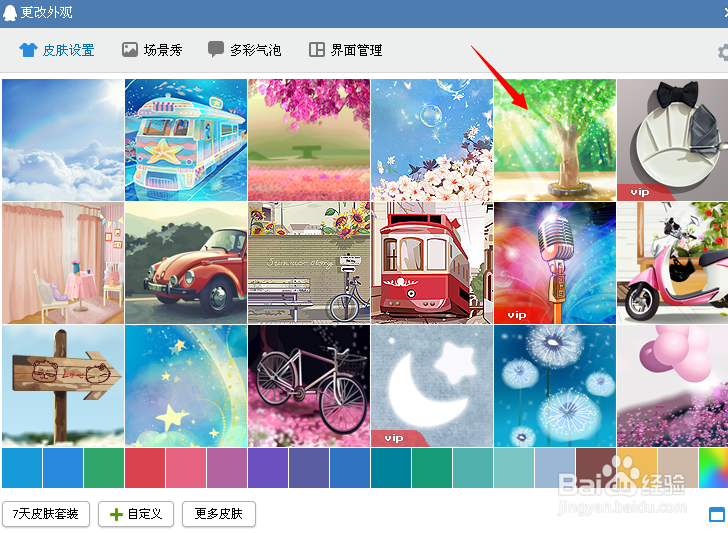Choose the microphone VIP skin

(x=555, y=263)
